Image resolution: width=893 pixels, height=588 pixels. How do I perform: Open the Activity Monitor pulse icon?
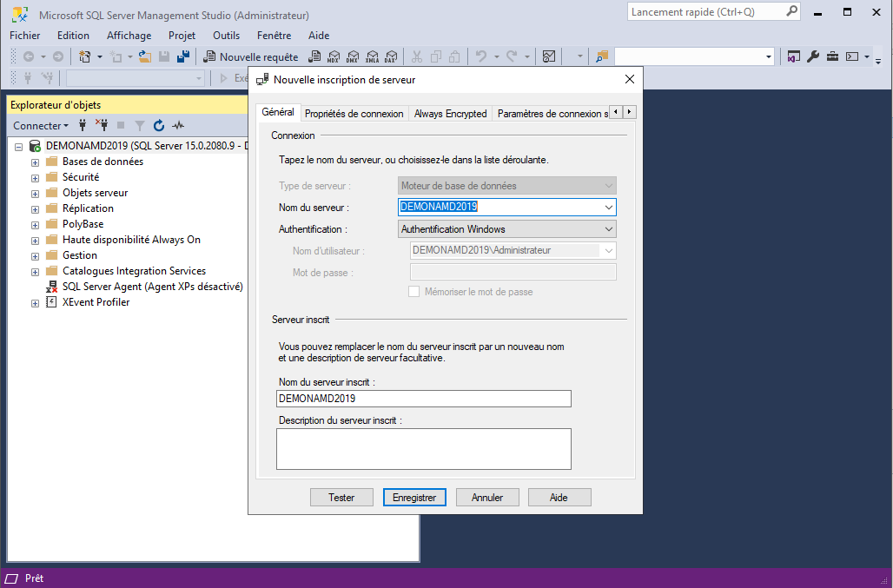(x=178, y=126)
